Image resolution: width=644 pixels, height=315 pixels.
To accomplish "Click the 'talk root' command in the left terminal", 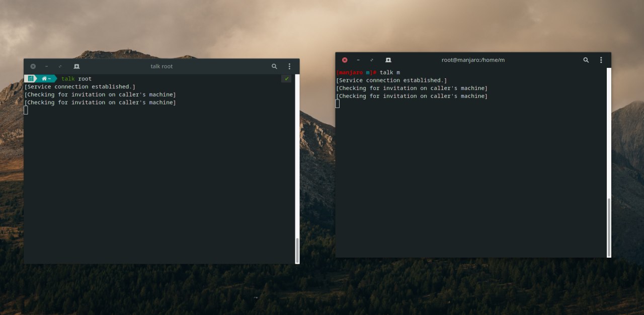I will (x=76, y=79).
